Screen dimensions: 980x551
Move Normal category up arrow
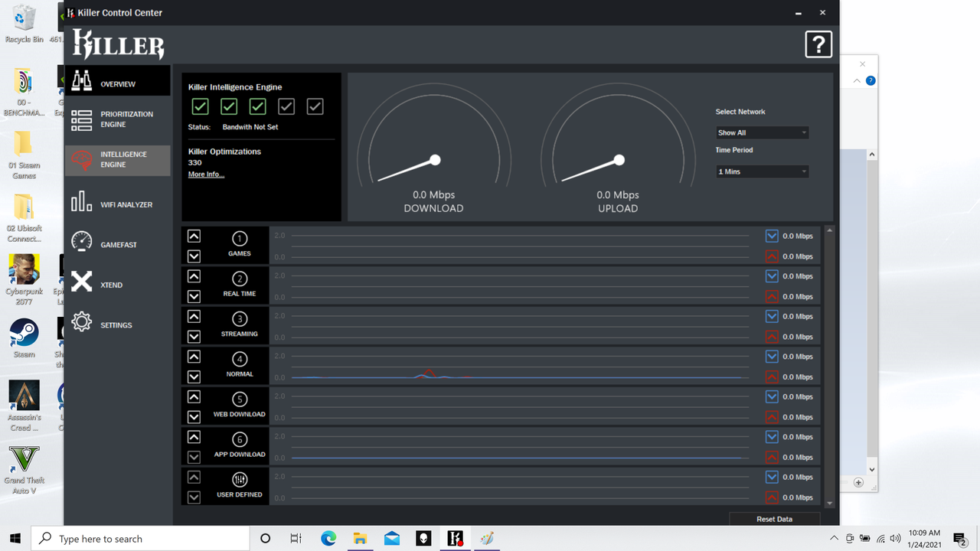coord(194,357)
